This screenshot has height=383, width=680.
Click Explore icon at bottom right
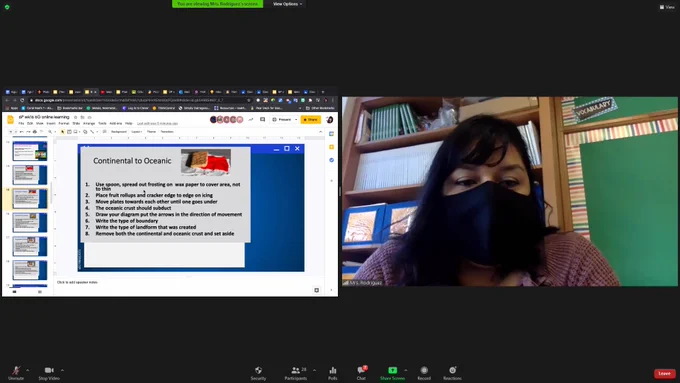pos(317,290)
